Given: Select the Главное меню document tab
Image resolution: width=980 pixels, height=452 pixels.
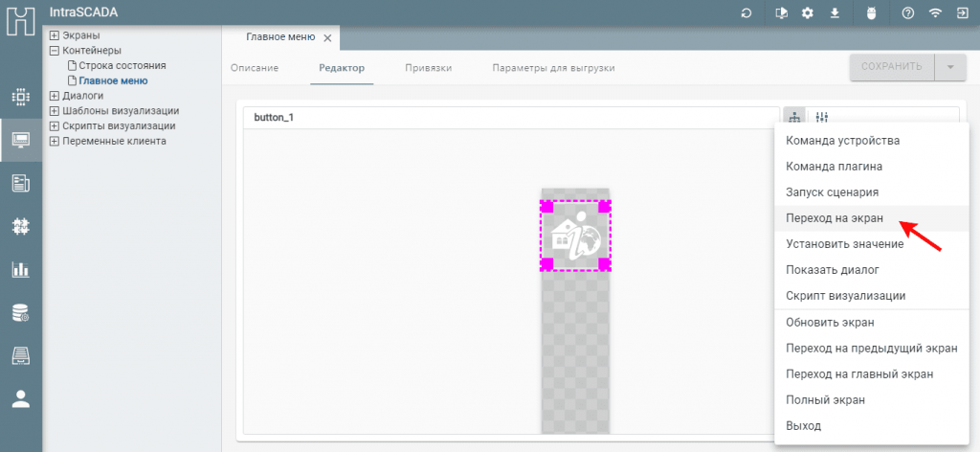Looking at the screenshot, I should pos(280,37).
